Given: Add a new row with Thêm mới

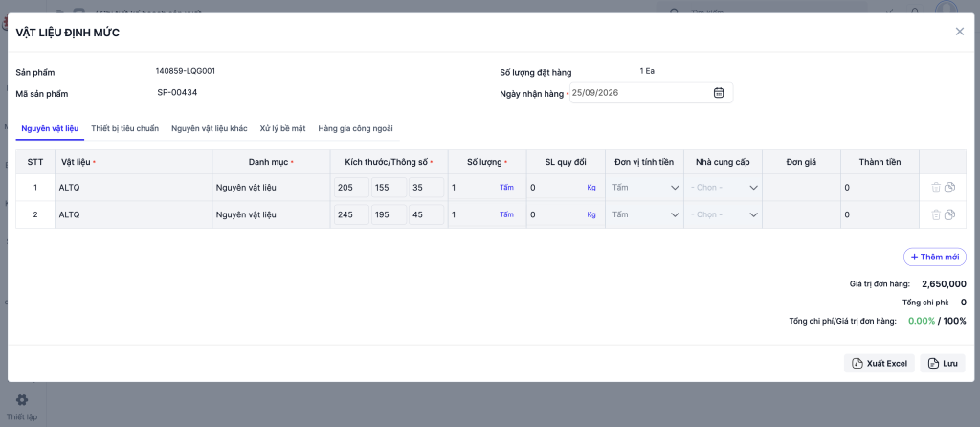Looking at the screenshot, I should point(935,257).
